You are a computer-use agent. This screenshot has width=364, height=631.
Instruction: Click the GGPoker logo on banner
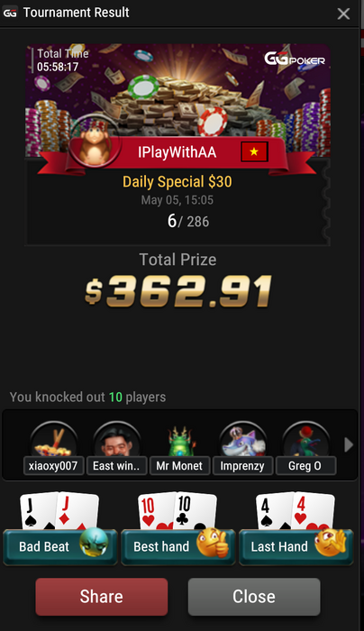(x=295, y=59)
